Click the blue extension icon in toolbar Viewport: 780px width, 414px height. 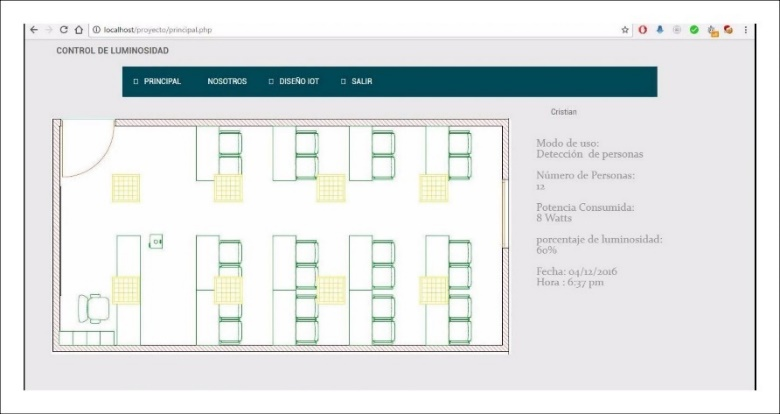[x=660, y=30]
